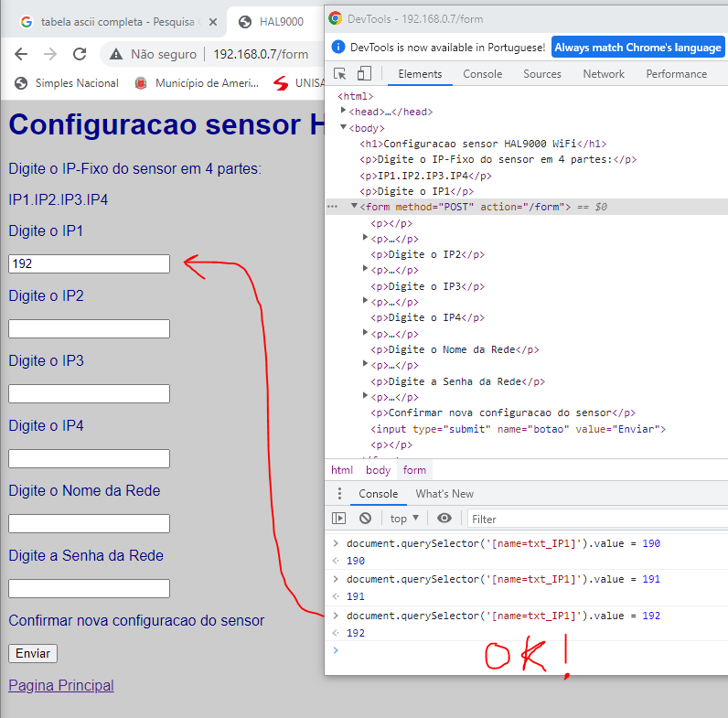This screenshot has width=728, height=718.
Task: Toggle the device toolbar icon
Action: tap(364, 73)
